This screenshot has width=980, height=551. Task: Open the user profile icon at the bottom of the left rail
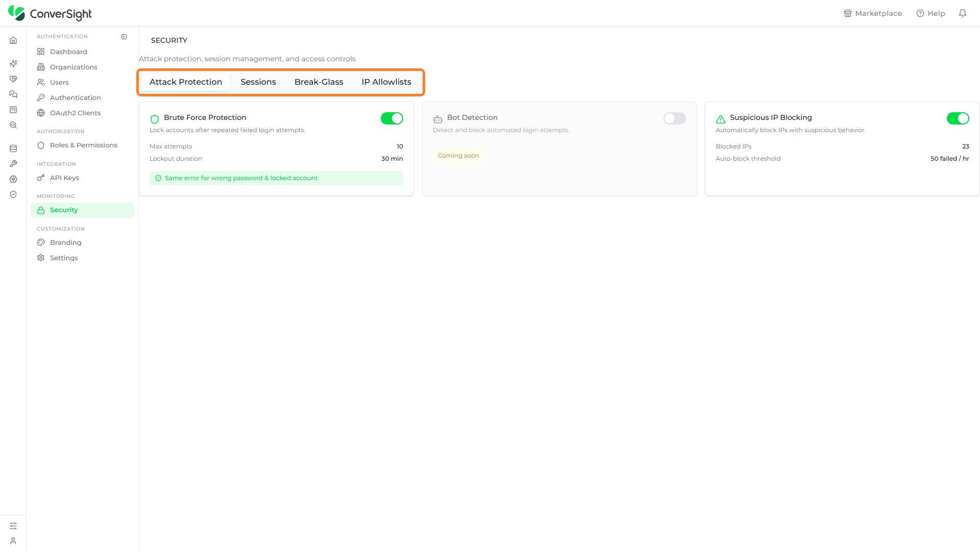coord(13,541)
